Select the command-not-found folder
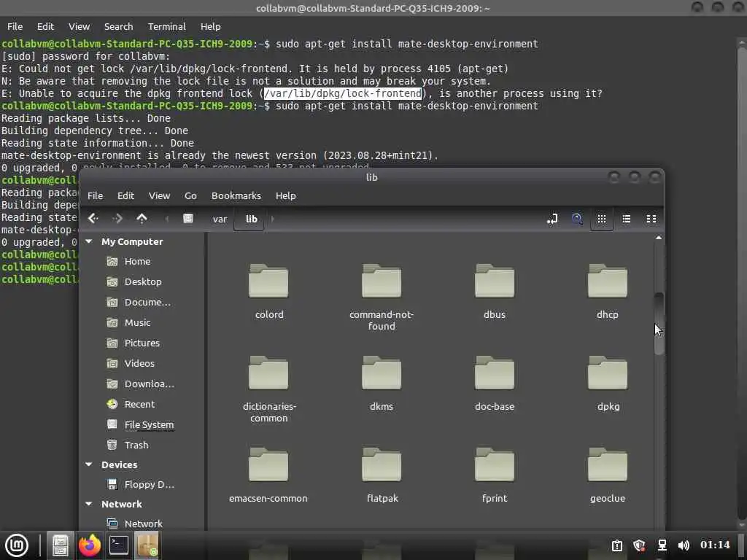This screenshot has width=747, height=560. (x=382, y=297)
